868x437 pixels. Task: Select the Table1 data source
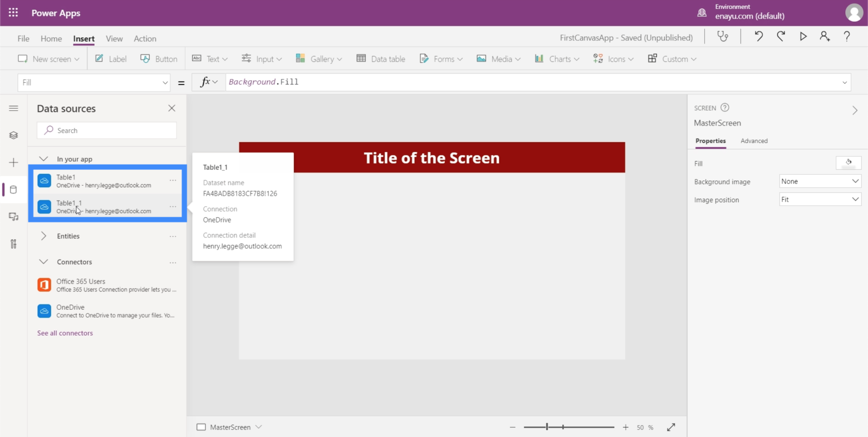click(107, 180)
